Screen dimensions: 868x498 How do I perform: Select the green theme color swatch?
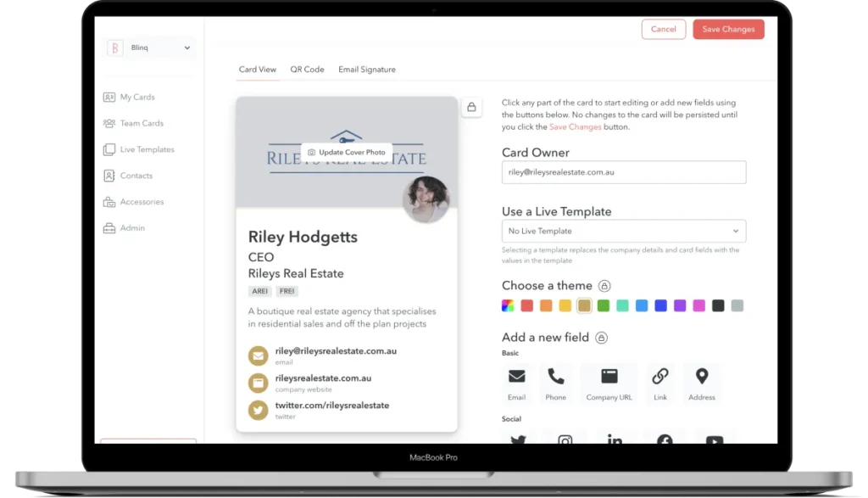(x=604, y=305)
